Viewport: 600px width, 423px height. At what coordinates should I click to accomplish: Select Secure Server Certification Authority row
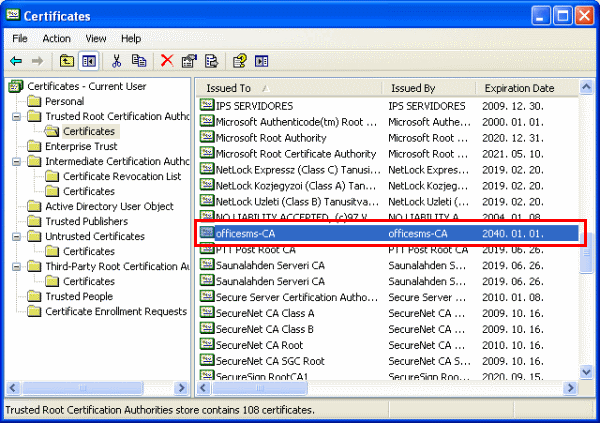click(387, 297)
